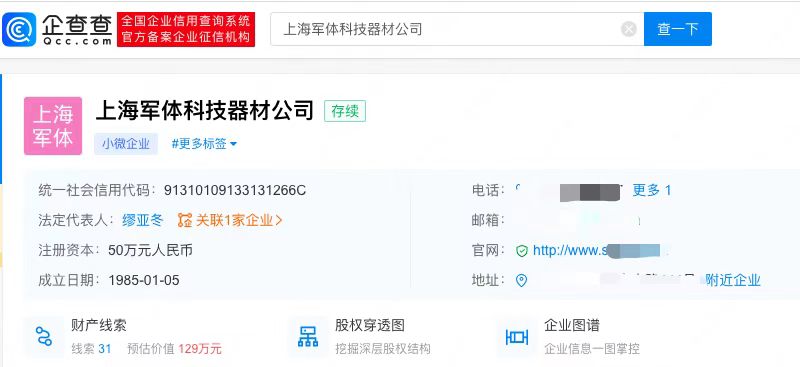Click the 财产线索 chain icon

click(x=44, y=337)
